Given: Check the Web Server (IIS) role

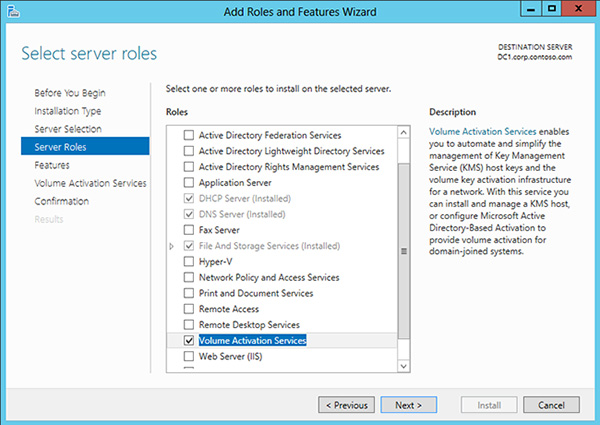Looking at the screenshot, I should pyautogui.click(x=189, y=357).
